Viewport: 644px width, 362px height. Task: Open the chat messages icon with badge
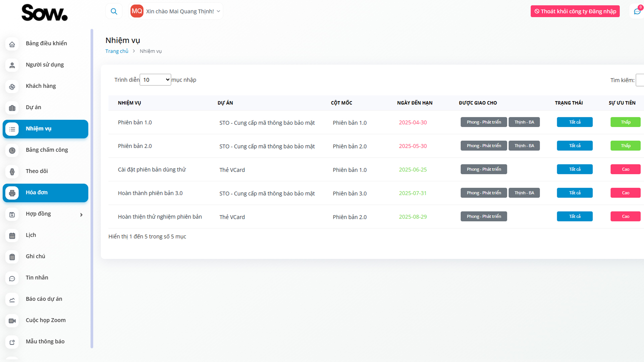point(637,11)
